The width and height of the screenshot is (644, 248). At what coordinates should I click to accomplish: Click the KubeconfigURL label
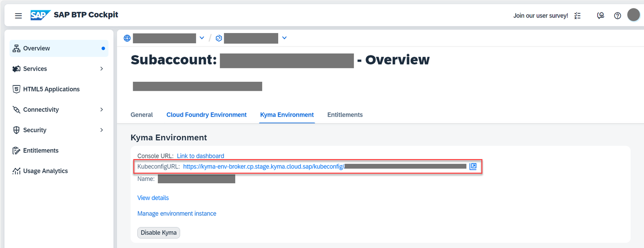click(158, 167)
